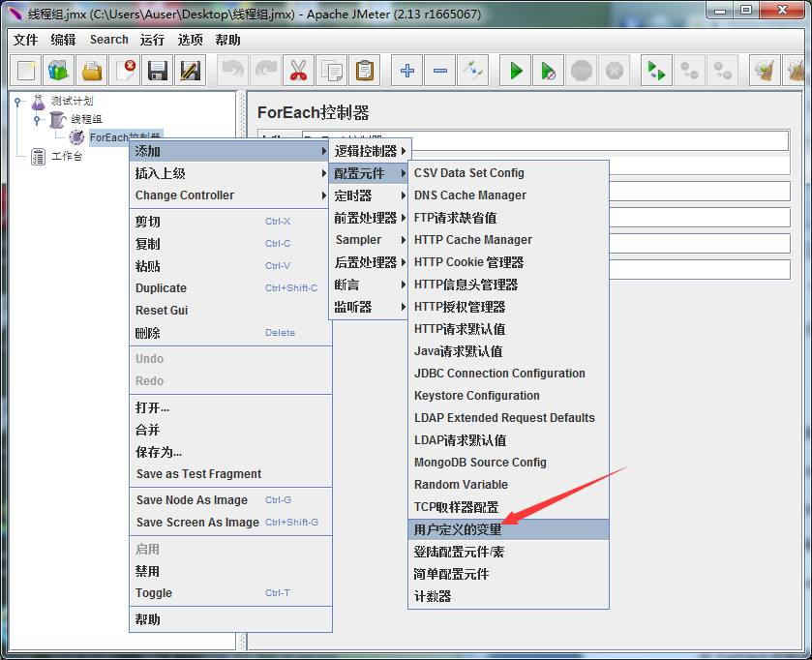Viewport: 812px width, 660px height.
Task: Expand the 添加 submenu
Action: click(x=230, y=151)
